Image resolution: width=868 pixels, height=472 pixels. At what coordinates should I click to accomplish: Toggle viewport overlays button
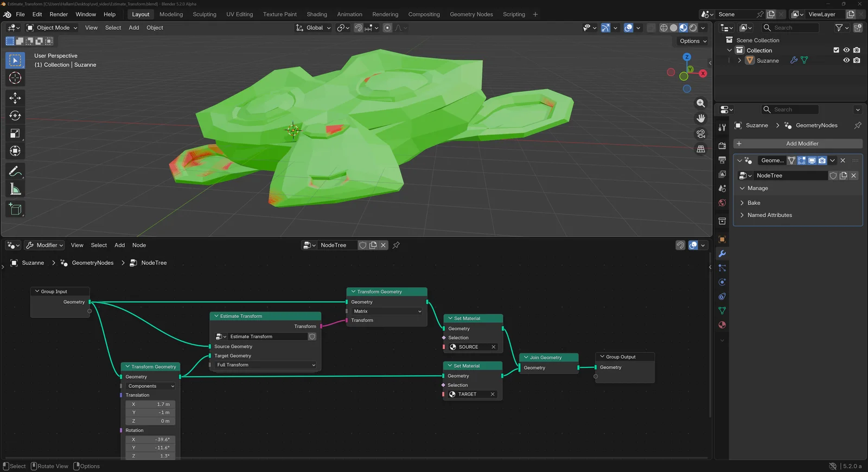(x=628, y=28)
